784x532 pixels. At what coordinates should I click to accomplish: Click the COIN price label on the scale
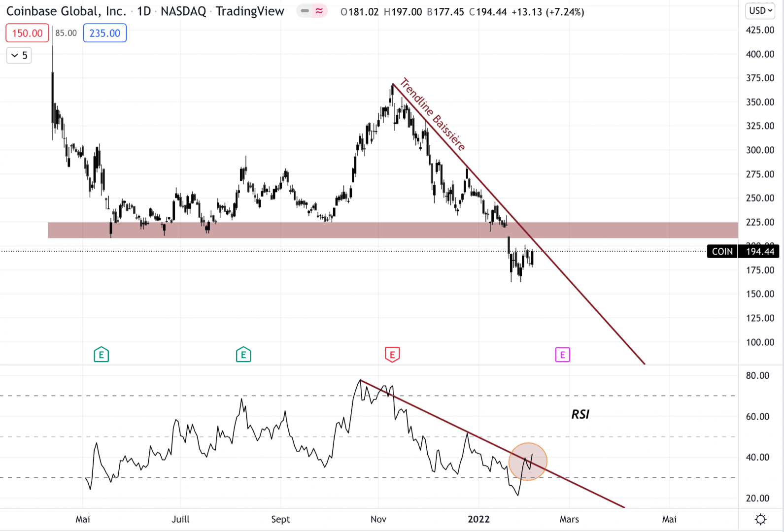(x=722, y=252)
